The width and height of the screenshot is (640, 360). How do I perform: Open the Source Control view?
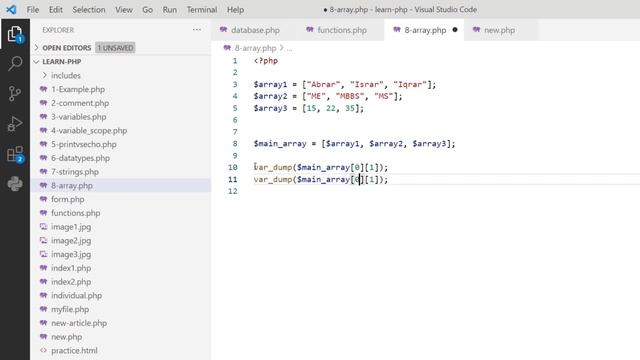tap(15, 93)
